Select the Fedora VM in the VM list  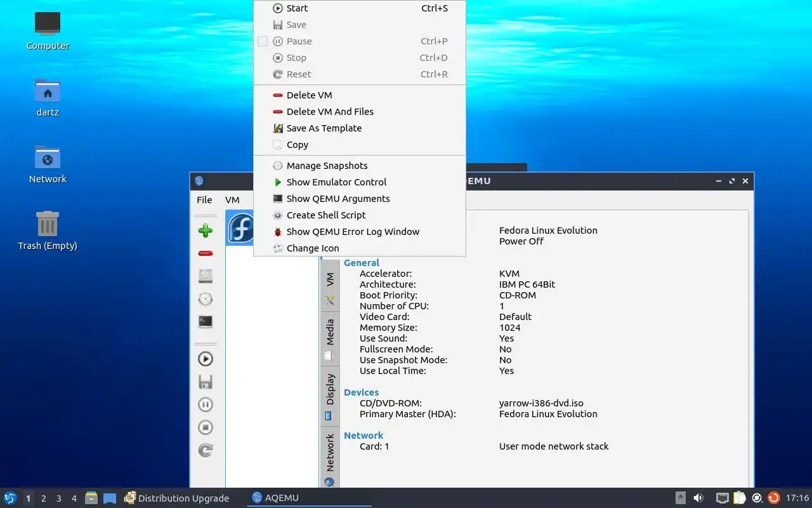240,228
